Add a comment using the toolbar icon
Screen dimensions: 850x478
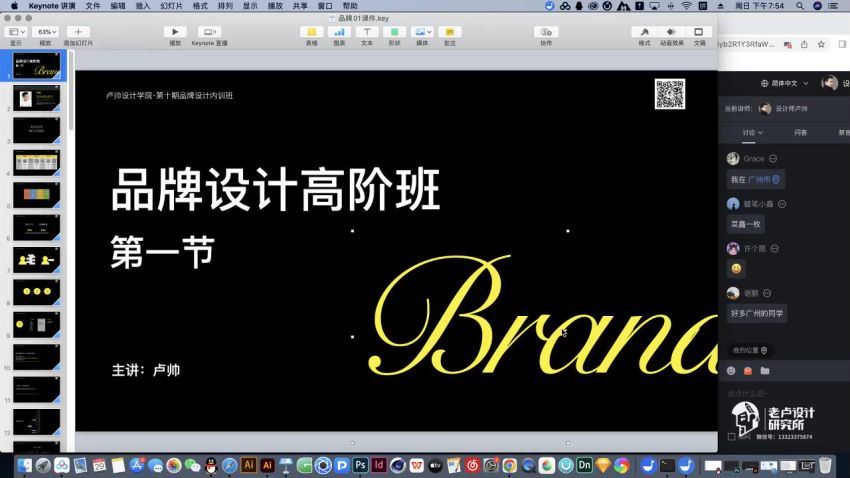coord(449,32)
